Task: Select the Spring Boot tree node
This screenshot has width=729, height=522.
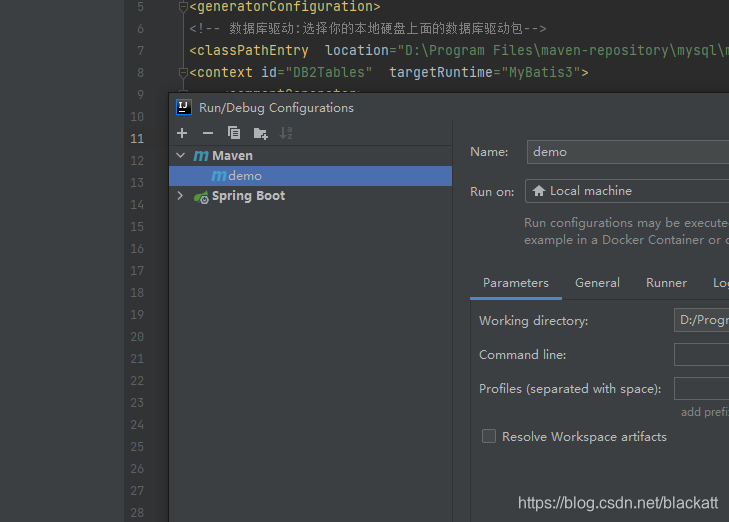Action: (x=248, y=196)
